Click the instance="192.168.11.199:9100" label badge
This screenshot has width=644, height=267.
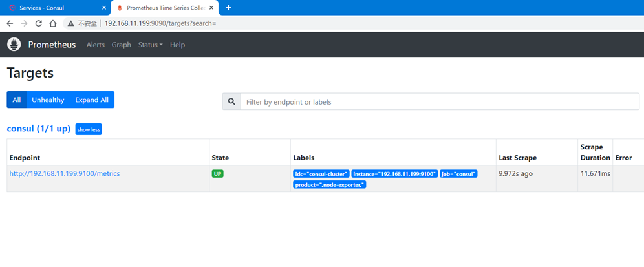[x=394, y=174]
